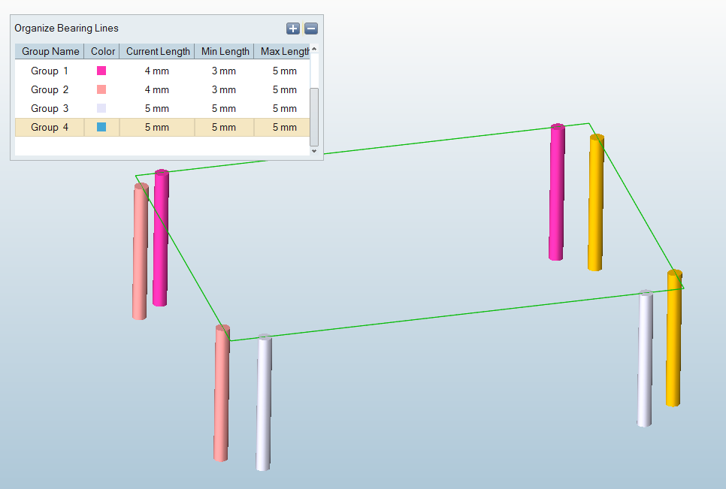
Task: Edit Group 4 Current Length value
Action: (x=157, y=127)
